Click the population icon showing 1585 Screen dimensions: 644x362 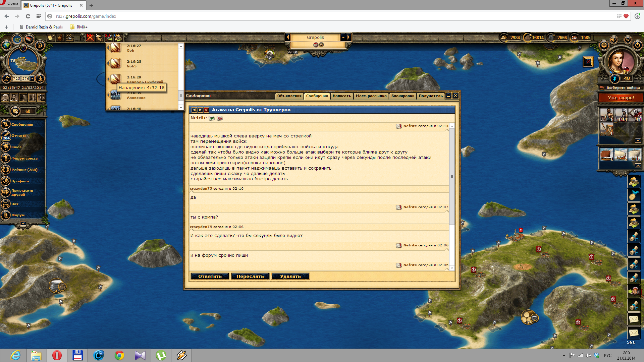pos(574,38)
